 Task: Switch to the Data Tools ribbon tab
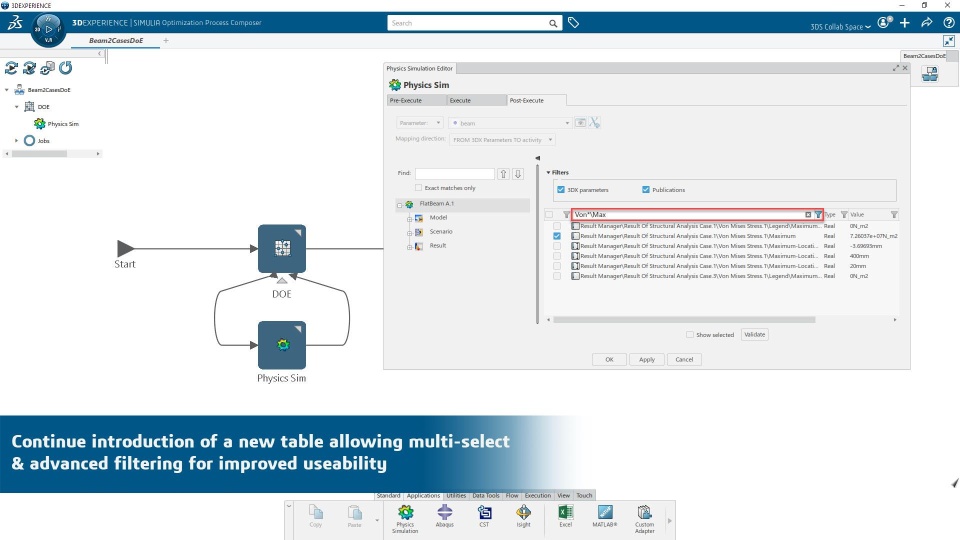pos(486,495)
